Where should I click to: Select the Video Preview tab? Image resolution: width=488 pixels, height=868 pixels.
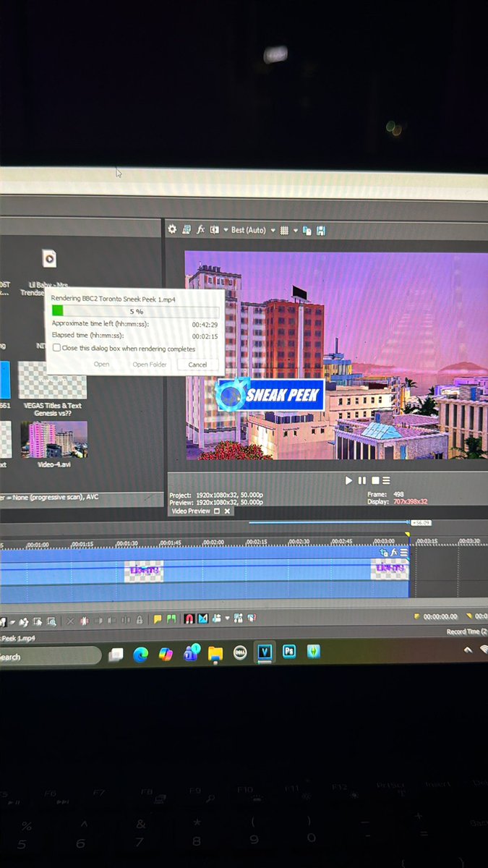[x=190, y=511]
